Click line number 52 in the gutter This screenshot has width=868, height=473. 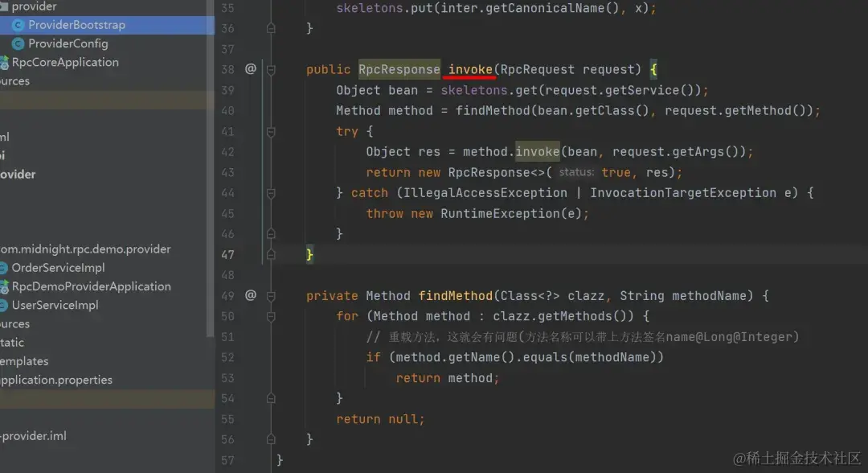pos(227,357)
